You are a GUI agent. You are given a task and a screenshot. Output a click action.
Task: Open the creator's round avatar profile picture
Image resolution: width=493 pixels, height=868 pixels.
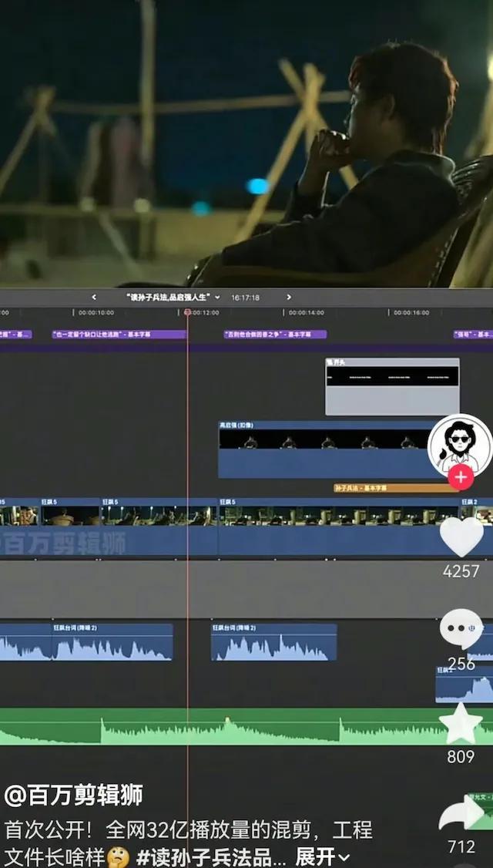pyautogui.click(x=460, y=443)
